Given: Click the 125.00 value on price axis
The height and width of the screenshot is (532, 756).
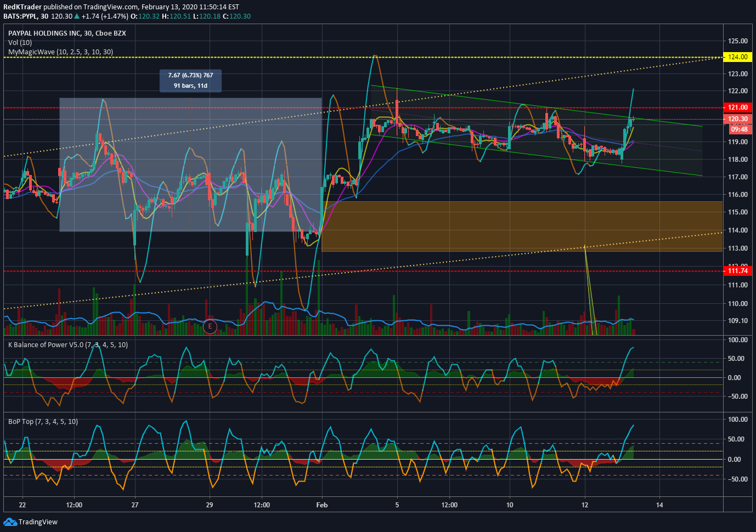Looking at the screenshot, I should (x=738, y=41).
